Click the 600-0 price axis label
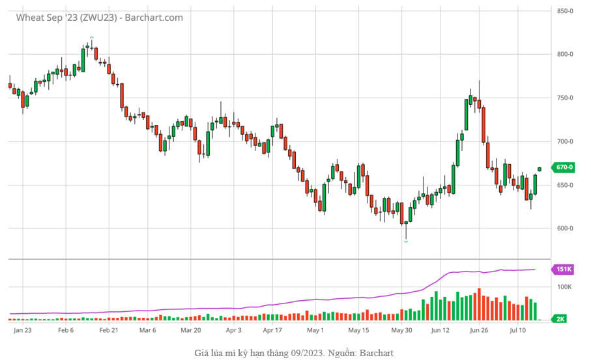The width and height of the screenshot is (591, 364). point(565,229)
